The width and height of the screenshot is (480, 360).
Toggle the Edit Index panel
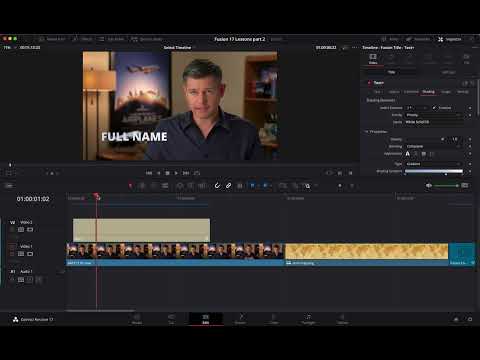(112, 39)
